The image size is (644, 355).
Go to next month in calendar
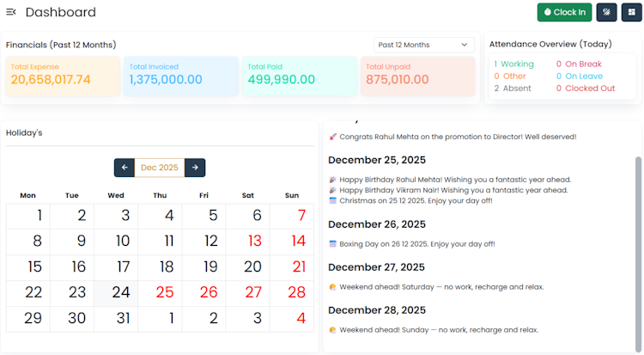(x=195, y=168)
